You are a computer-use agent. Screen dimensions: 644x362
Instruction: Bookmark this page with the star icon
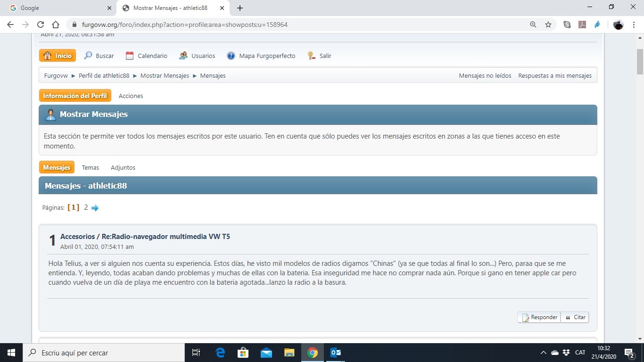(548, 25)
